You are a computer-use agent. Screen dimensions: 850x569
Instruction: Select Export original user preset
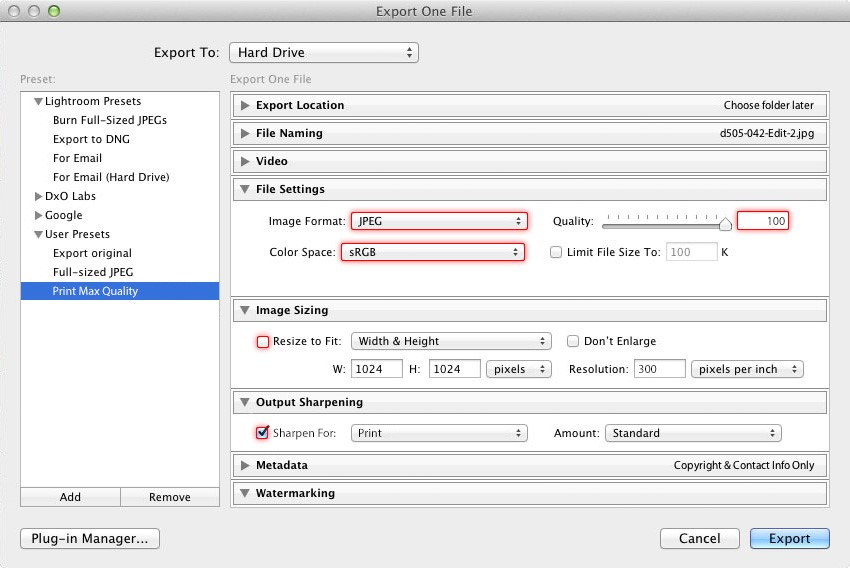tap(92, 253)
